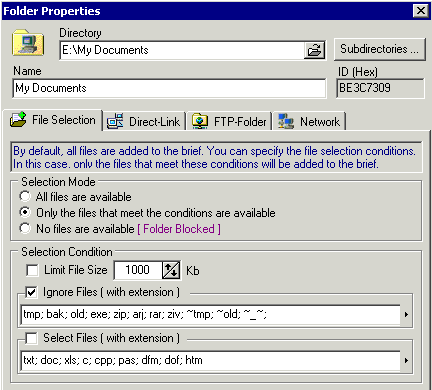Switch to the Network tab
This screenshot has width=432, height=390.
(309, 121)
